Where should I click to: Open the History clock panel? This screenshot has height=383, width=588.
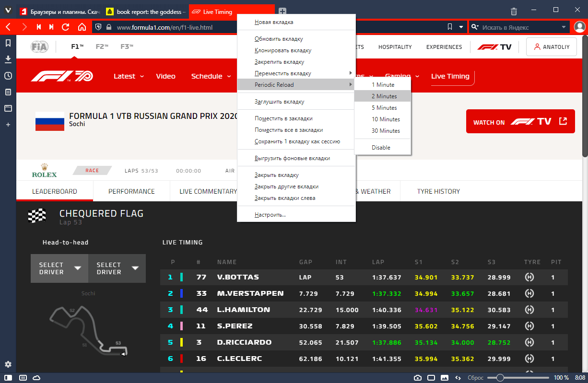[x=8, y=76]
